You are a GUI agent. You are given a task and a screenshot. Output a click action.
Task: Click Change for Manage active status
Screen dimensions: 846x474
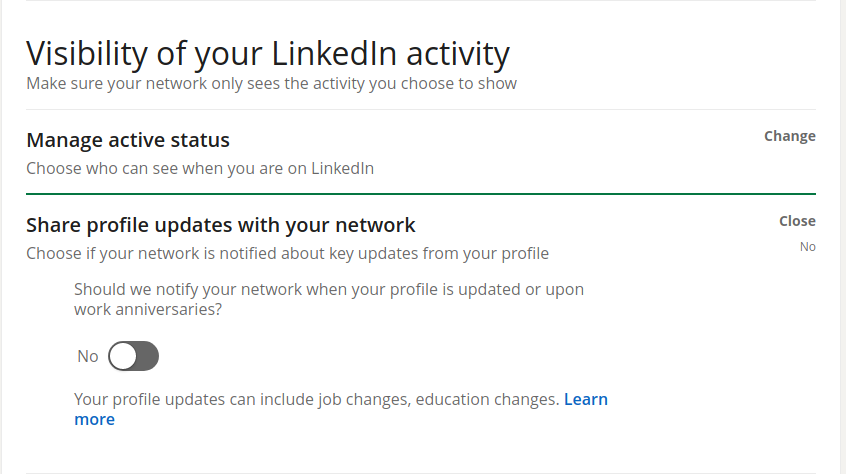click(x=789, y=136)
